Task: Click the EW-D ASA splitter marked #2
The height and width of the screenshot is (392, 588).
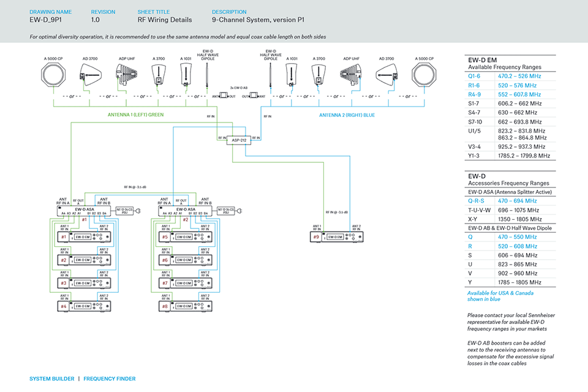Action: (x=185, y=211)
